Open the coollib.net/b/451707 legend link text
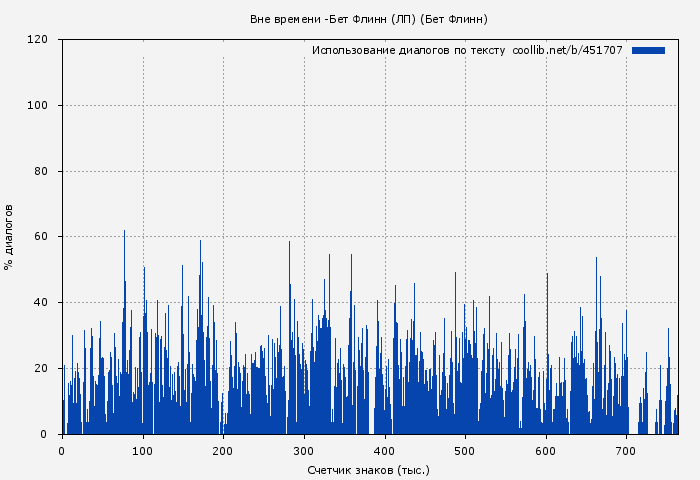 [567, 50]
